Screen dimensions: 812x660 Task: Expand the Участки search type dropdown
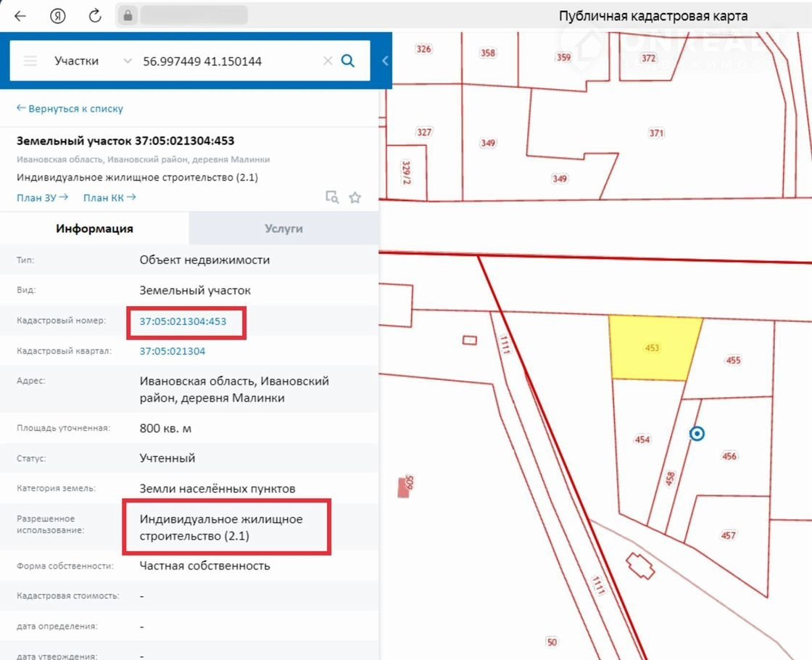pos(128,61)
